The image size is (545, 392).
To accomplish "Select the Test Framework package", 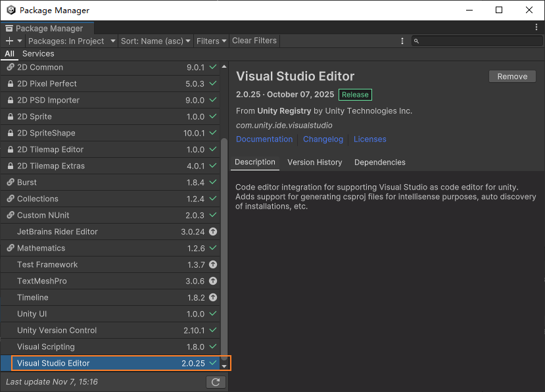I will [110, 264].
